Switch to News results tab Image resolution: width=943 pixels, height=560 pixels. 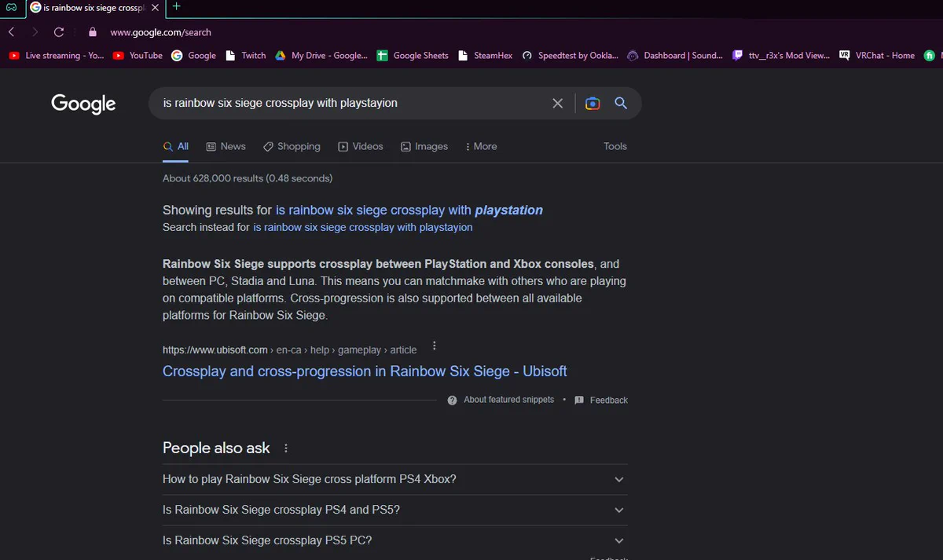pos(226,146)
